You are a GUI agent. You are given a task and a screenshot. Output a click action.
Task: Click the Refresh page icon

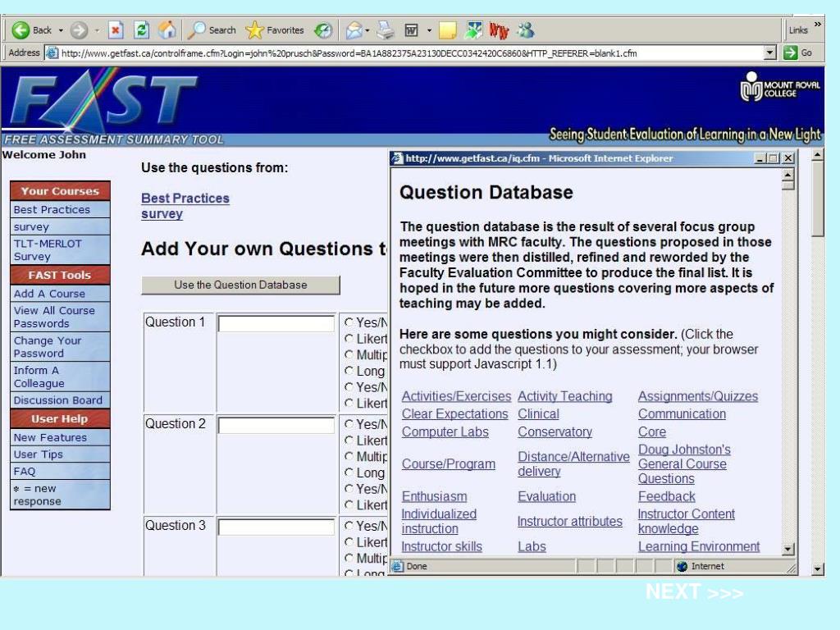141,30
